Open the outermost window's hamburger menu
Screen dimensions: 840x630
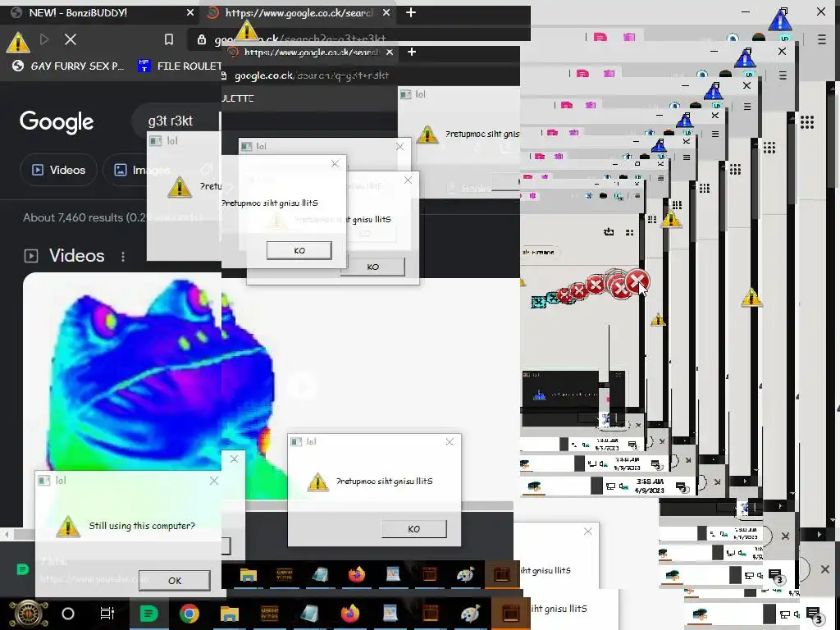tap(822, 39)
